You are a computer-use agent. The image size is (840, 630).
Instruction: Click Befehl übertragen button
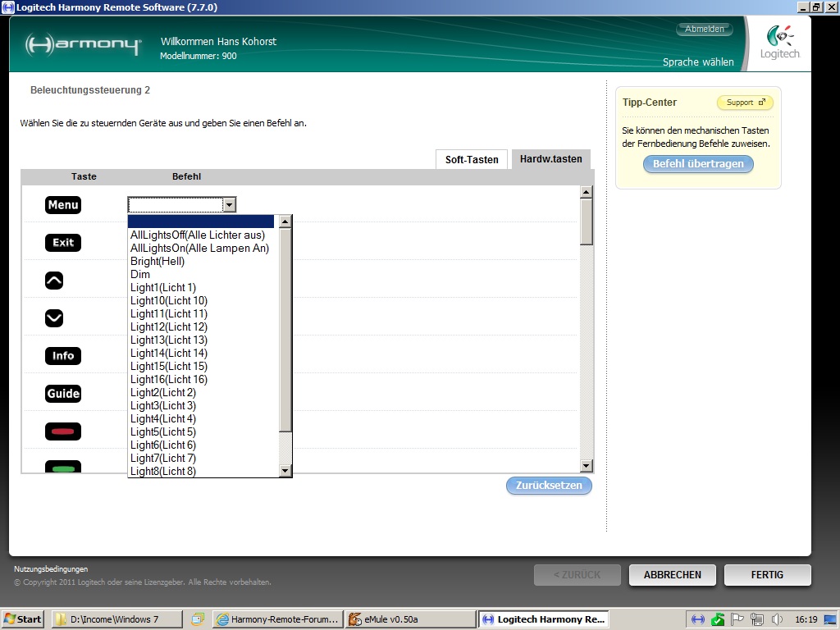(x=698, y=164)
